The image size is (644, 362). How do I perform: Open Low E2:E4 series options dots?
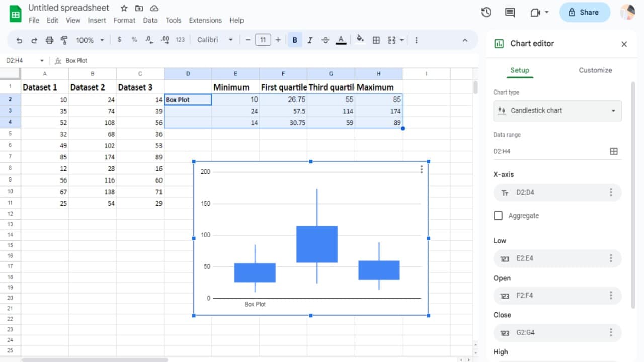coord(611,258)
